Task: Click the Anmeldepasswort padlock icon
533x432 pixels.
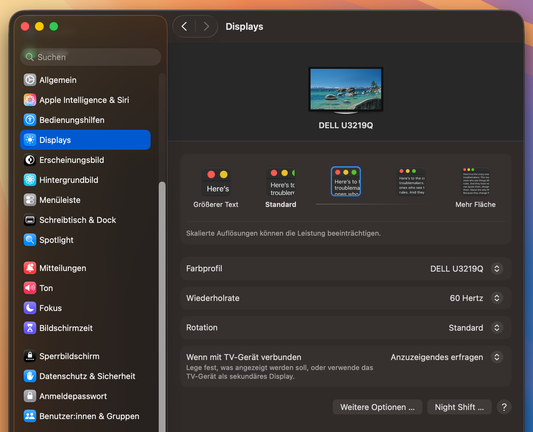Action: coord(30,396)
